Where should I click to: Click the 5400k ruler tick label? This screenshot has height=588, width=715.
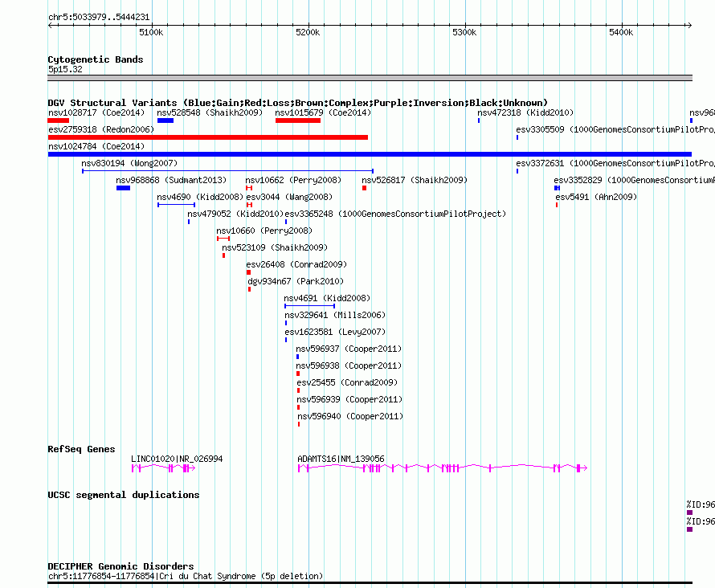click(621, 32)
